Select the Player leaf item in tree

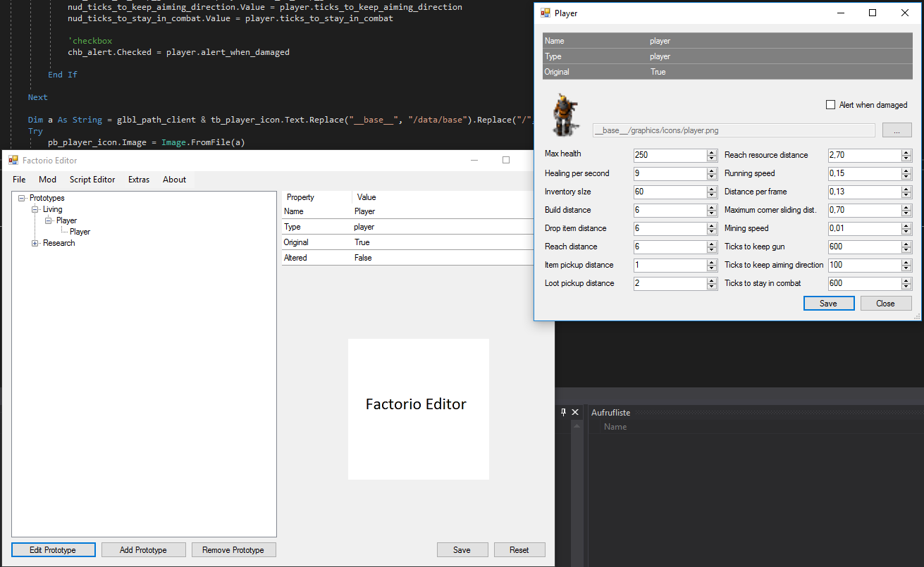click(x=80, y=232)
